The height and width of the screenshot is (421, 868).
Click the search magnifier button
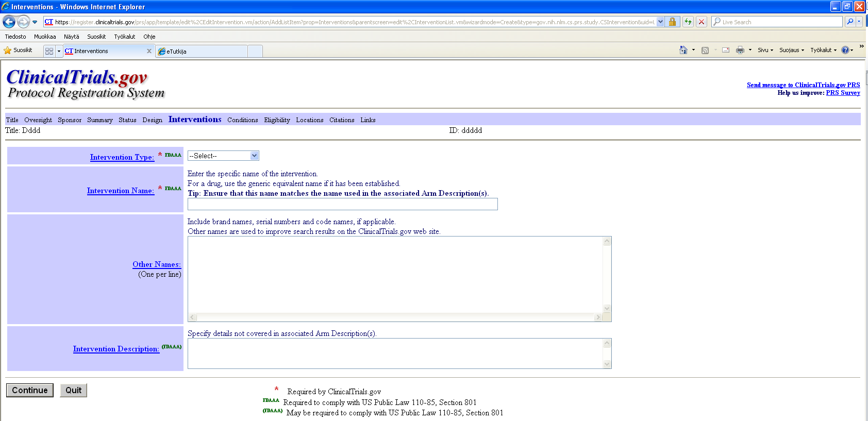pyautogui.click(x=850, y=22)
